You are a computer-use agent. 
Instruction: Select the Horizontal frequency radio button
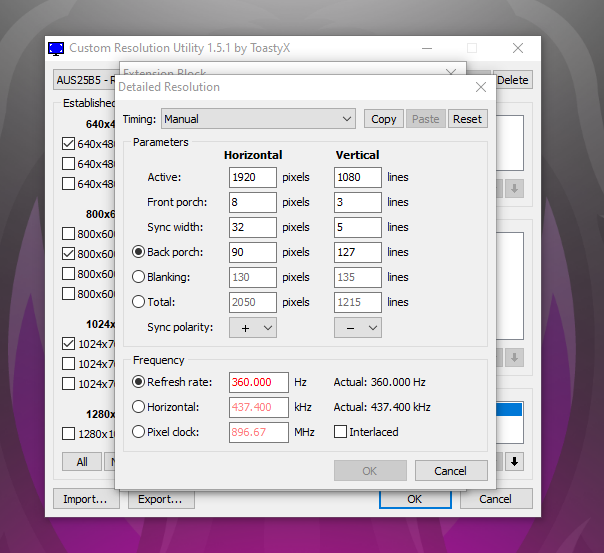[x=139, y=407]
